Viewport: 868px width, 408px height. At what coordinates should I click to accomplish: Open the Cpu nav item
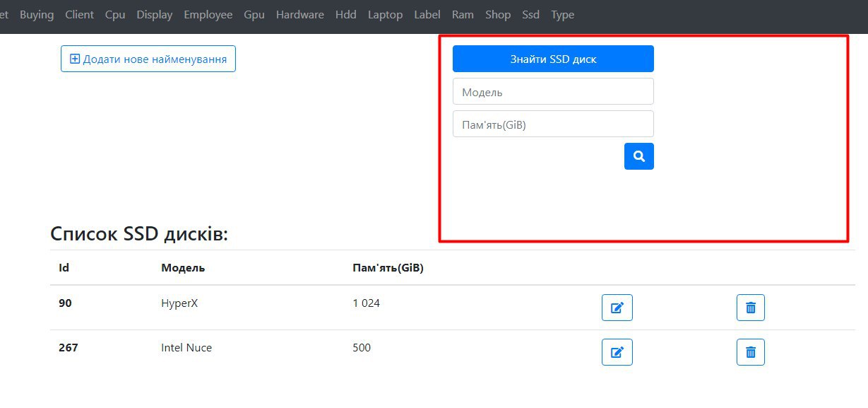click(x=115, y=15)
